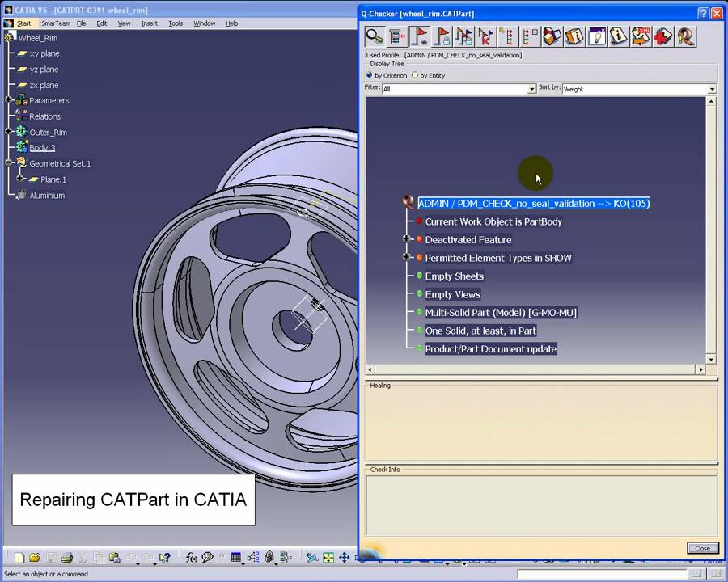The width and height of the screenshot is (728, 582).
Task: Select the 'Empty Sheets' criterion
Action: [454, 276]
